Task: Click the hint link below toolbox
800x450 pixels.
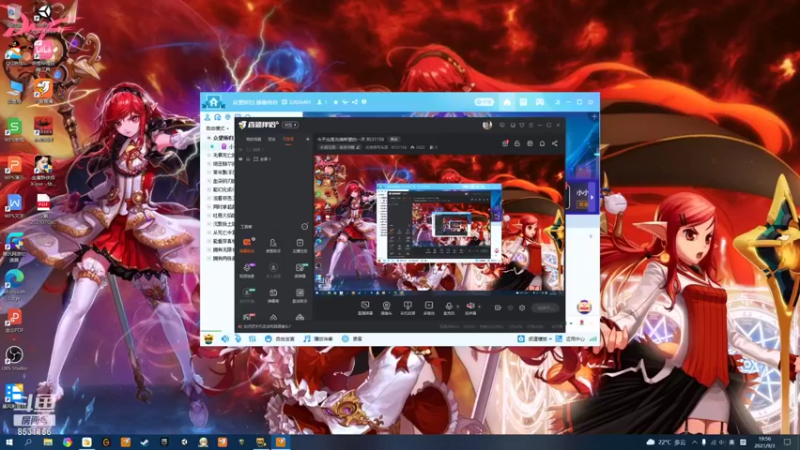Action: click(x=265, y=327)
